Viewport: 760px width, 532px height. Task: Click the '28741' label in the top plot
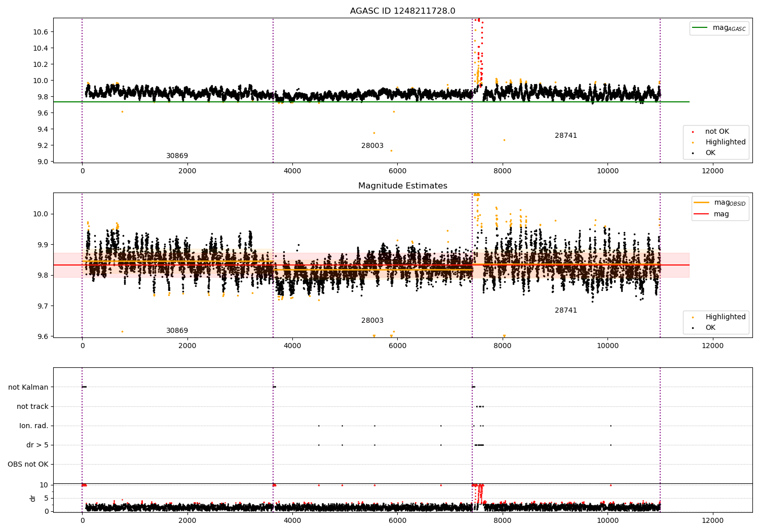(566, 136)
